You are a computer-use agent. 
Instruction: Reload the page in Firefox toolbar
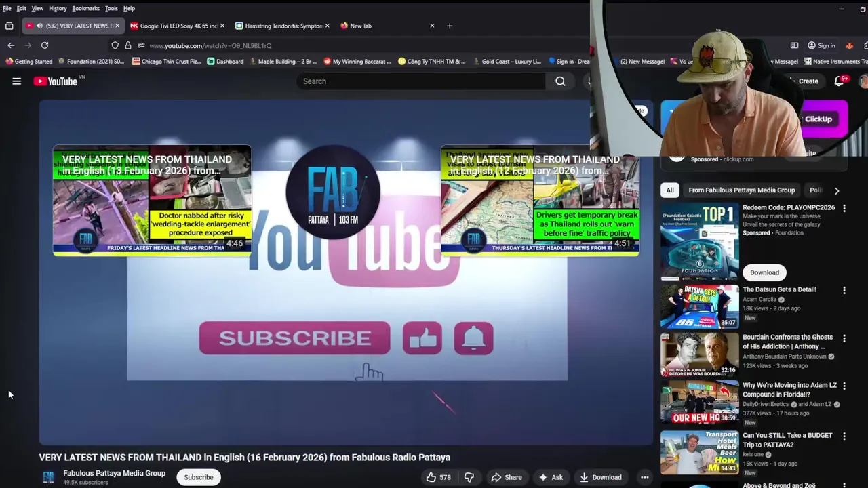tap(45, 45)
